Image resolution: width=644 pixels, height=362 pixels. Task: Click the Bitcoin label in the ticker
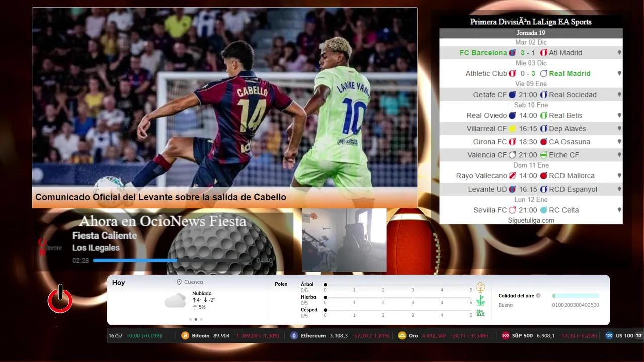tap(200, 335)
